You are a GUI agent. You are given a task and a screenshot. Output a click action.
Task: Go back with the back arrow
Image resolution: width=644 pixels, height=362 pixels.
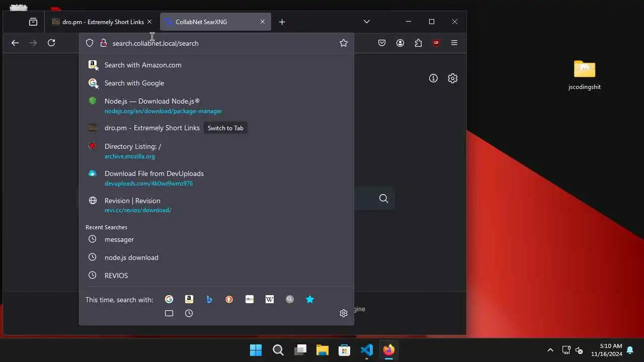click(15, 43)
